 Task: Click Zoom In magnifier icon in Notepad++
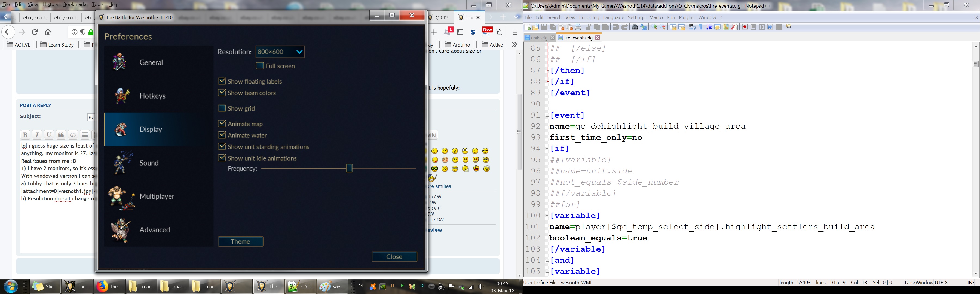pyautogui.click(x=654, y=27)
